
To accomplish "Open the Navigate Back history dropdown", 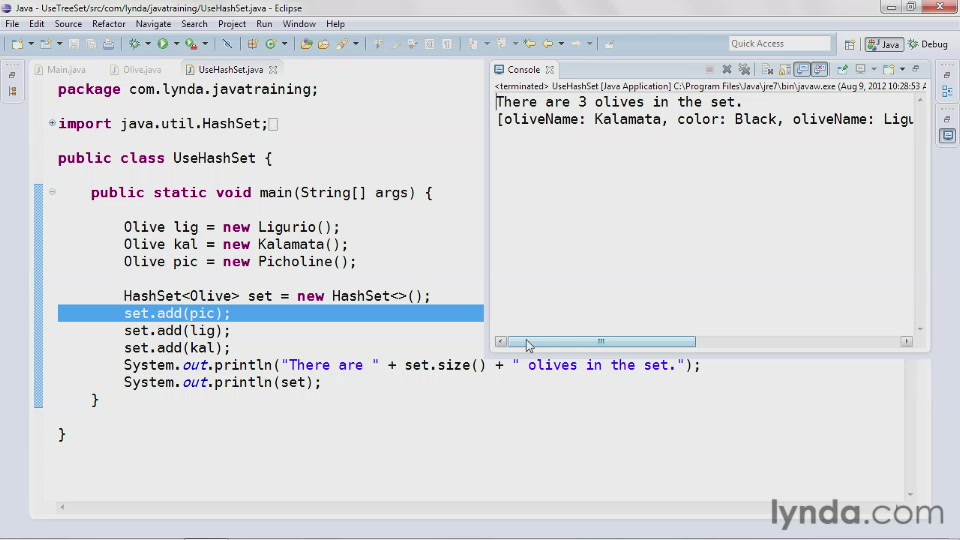I will tap(561, 44).
